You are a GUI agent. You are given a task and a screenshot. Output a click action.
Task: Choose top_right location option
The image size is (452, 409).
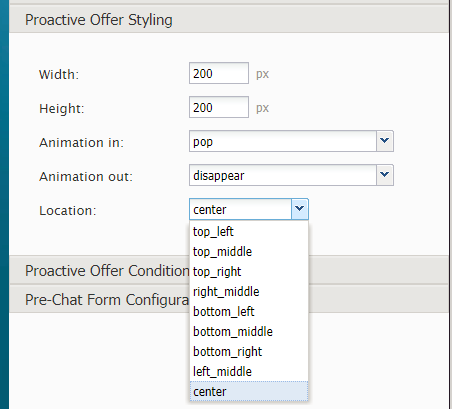[249, 272]
